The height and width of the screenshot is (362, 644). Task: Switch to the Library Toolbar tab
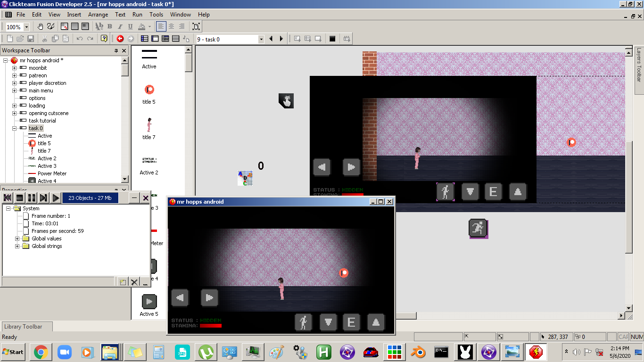24,326
